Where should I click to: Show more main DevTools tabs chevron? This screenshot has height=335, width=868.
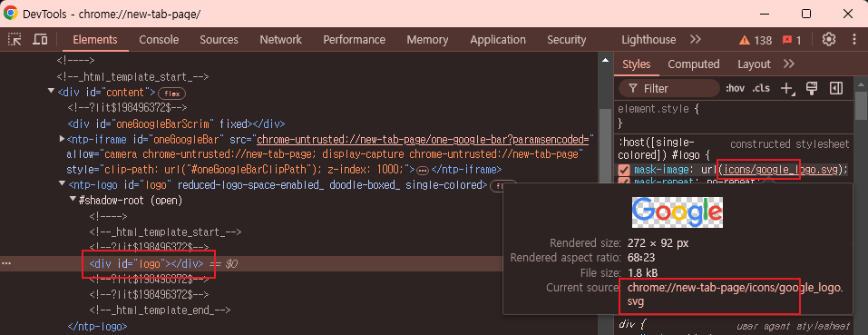pyautogui.click(x=696, y=39)
